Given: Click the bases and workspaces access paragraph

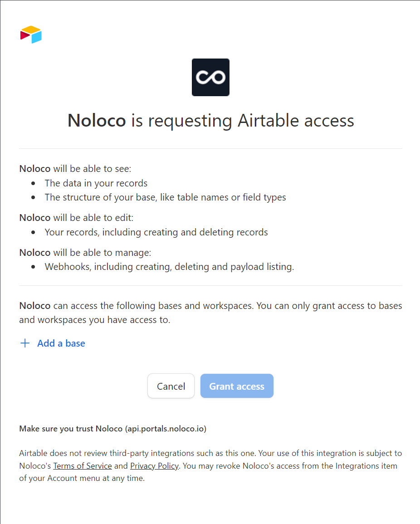Looking at the screenshot, I should click(x=210, y=313).
